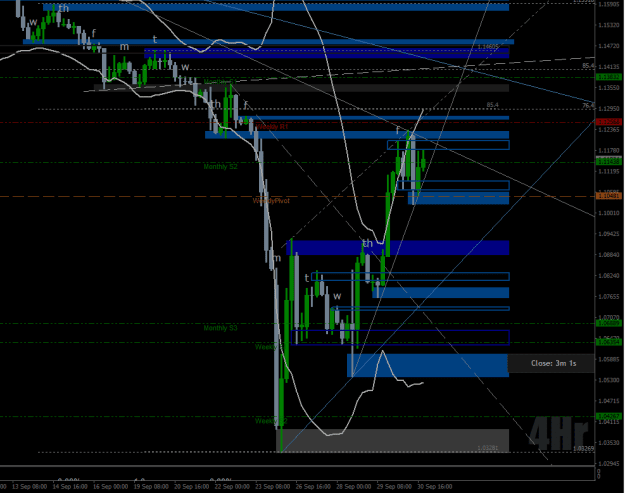Click the '14 Sep 16:00' time axis label
This screenshot has width=625, height=493.
pyautogui.click(x=70, y=487)
